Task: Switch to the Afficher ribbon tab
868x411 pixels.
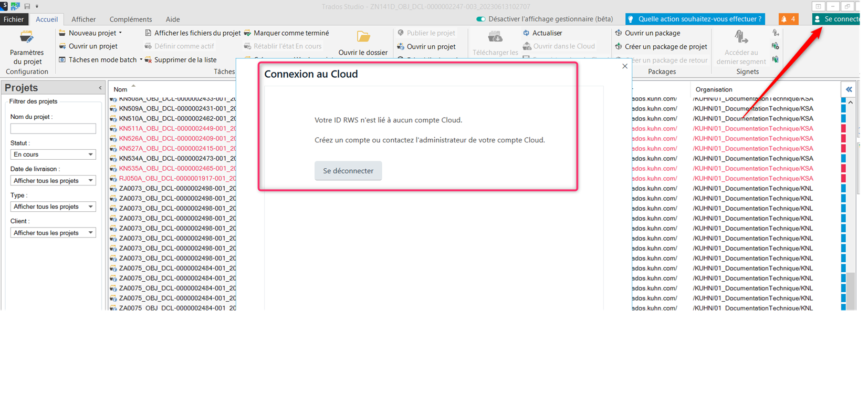Action: click(x=83, y=19)
